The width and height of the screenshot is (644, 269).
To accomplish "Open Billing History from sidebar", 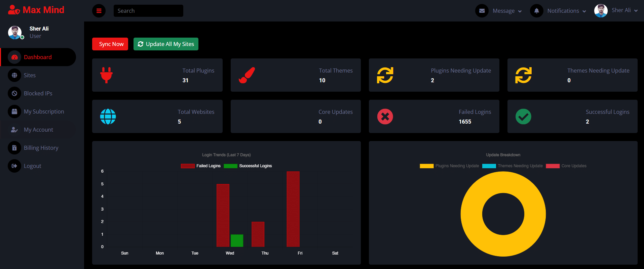I will (x=38, y=148).
